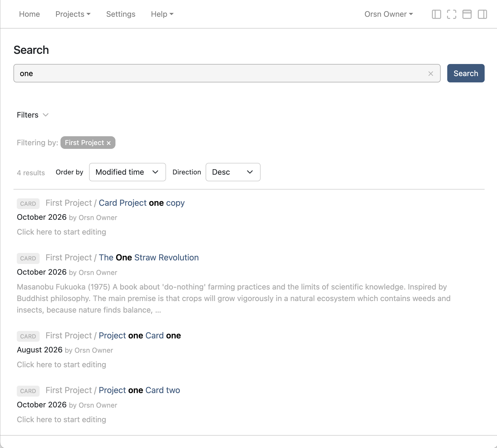
Task: Click 'August 2026' date text
Action: tap(40, 350)
